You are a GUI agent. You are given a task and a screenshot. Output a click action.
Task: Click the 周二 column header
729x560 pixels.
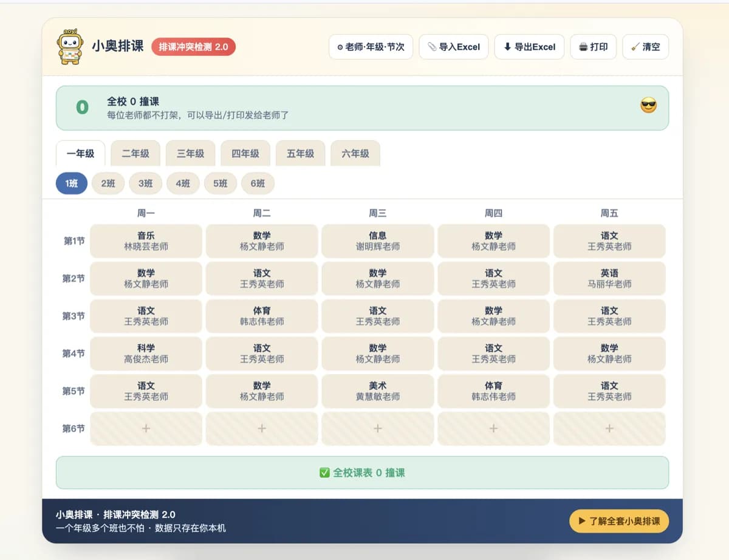click(262, 213)
